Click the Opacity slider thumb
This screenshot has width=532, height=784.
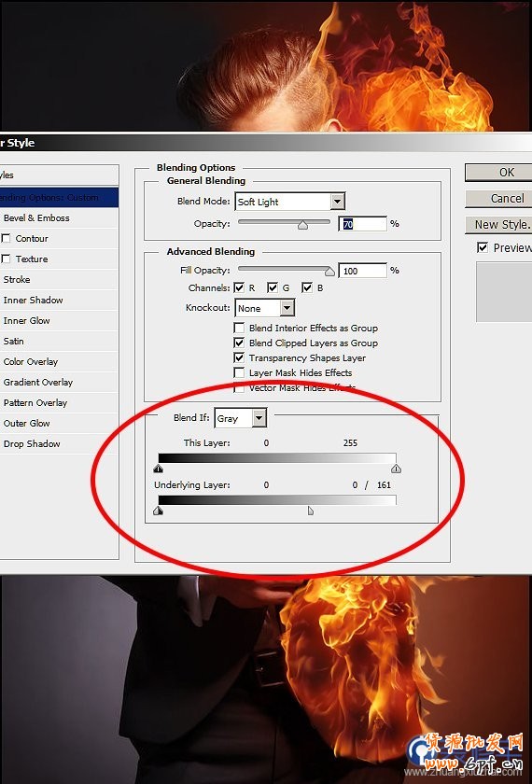pyautogui.click(x=302, y=226)
